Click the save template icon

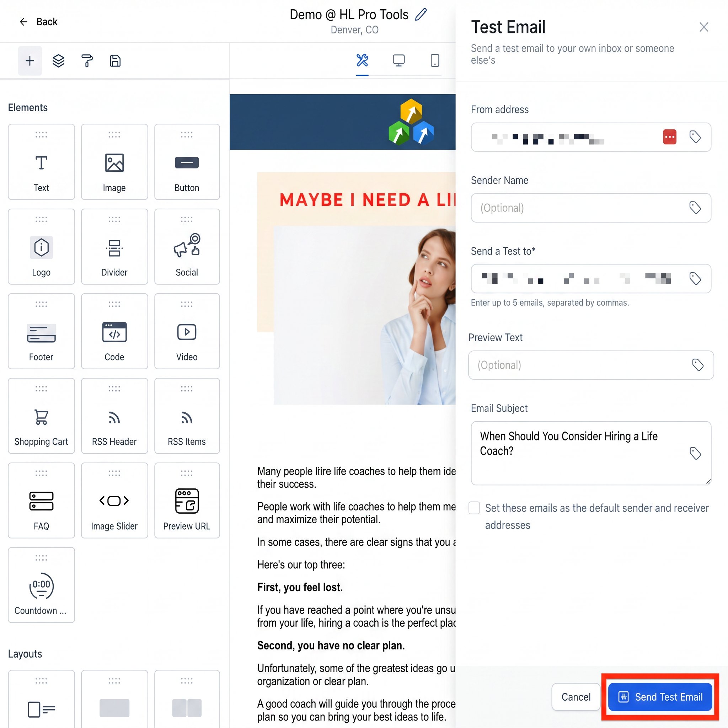115,61
